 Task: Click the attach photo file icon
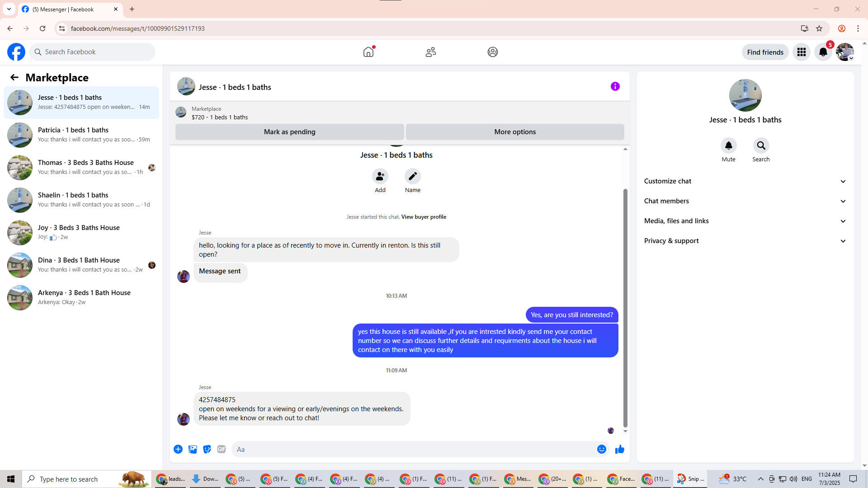[193, 449]
